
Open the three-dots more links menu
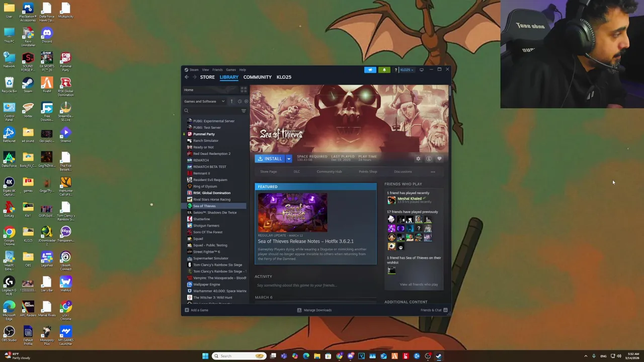[x=433, y=171]
